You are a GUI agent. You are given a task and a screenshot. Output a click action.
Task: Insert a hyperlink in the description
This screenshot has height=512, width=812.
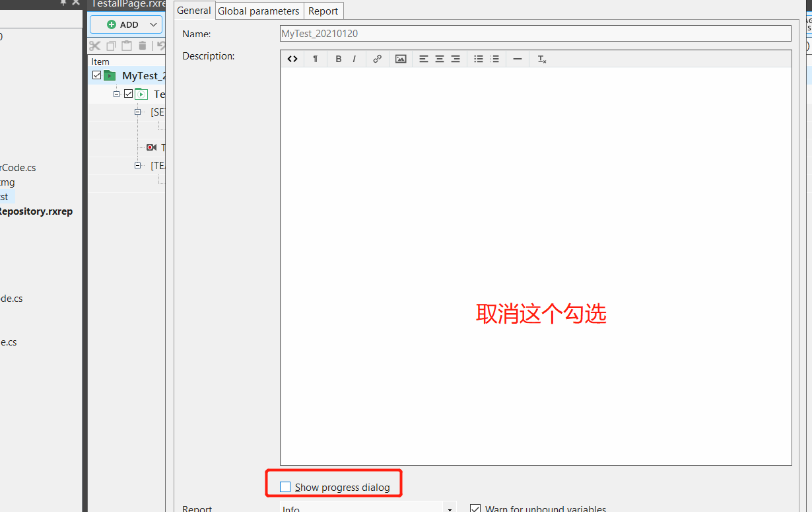coord(378,59)
